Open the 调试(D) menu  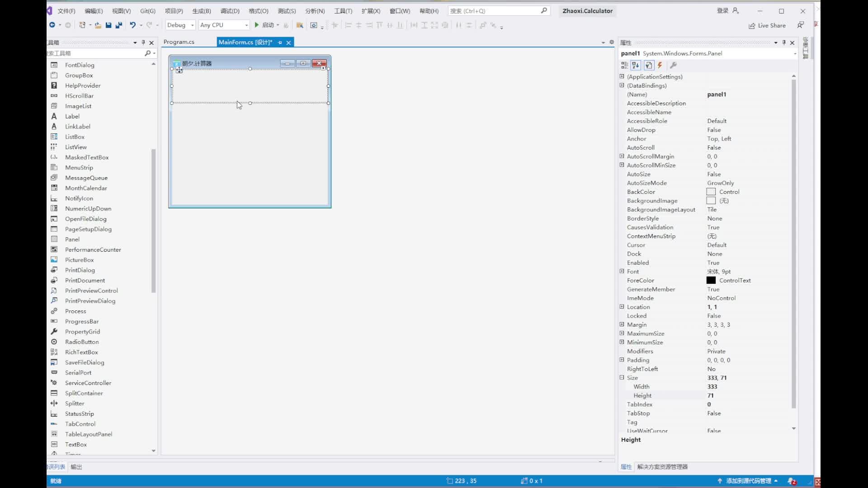(230, 11)
